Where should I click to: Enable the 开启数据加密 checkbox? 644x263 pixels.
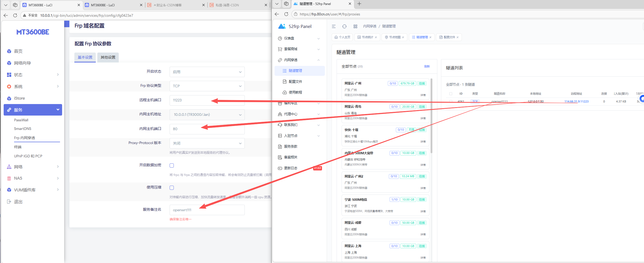172,165
